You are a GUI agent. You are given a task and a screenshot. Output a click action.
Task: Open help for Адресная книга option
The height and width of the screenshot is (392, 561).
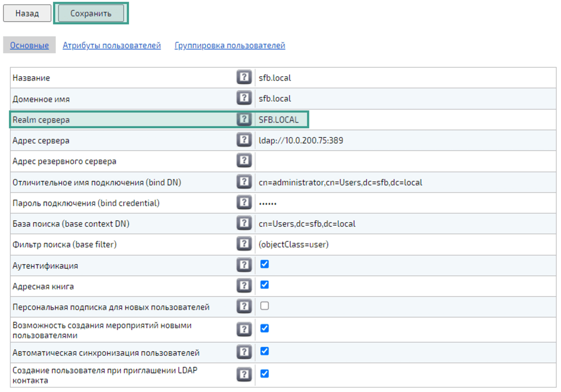click(244, 286)
